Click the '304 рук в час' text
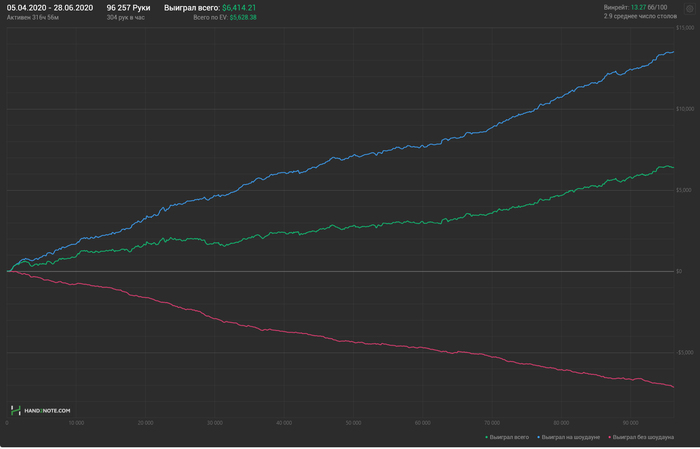 (x=125, y=17)
